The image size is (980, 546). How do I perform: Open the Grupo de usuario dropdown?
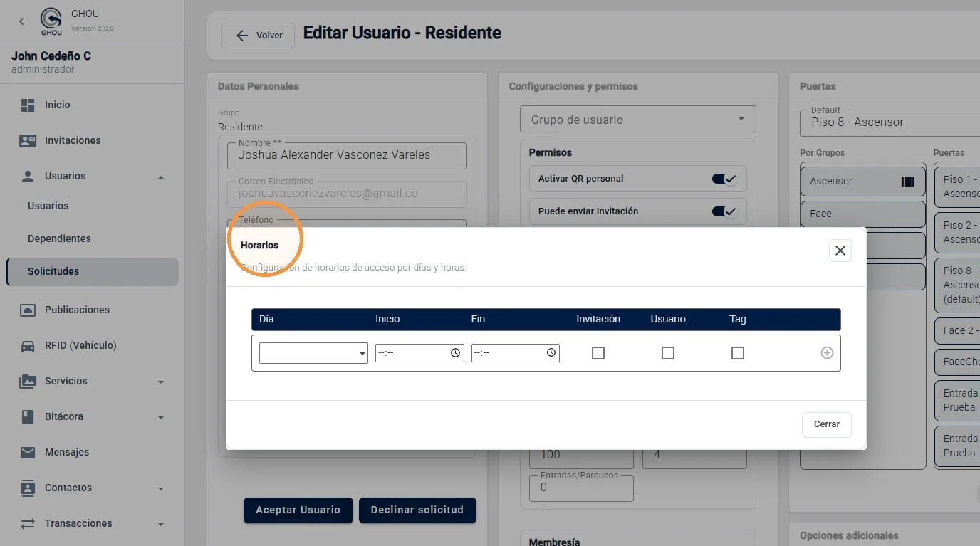click(x=638, y=120)
